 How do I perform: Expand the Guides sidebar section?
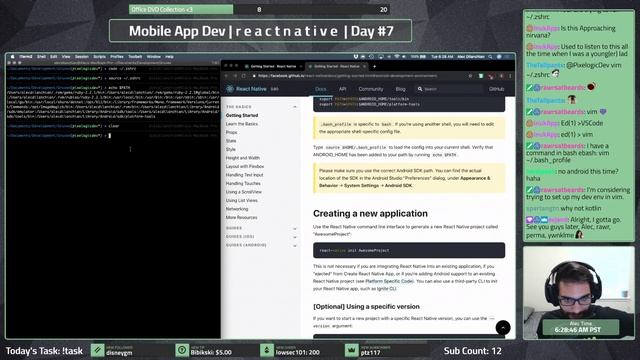coord(295,229)
